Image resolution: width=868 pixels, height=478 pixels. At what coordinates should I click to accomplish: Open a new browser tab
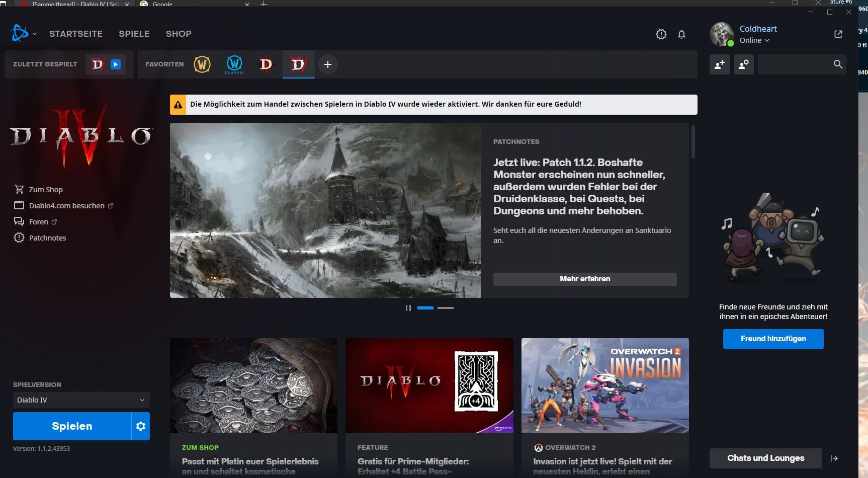pyautogui.click(x=264, y=4)
